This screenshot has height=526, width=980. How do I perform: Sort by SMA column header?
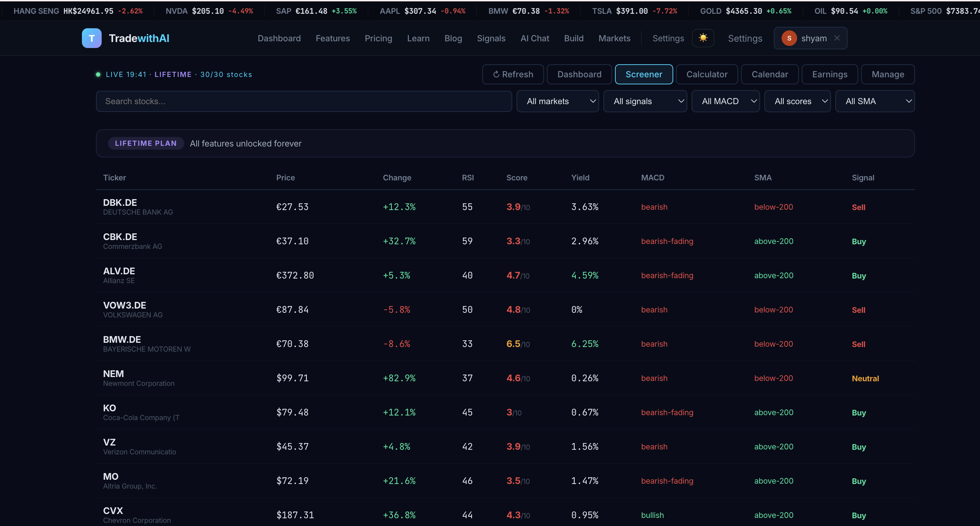click(763, 178)
